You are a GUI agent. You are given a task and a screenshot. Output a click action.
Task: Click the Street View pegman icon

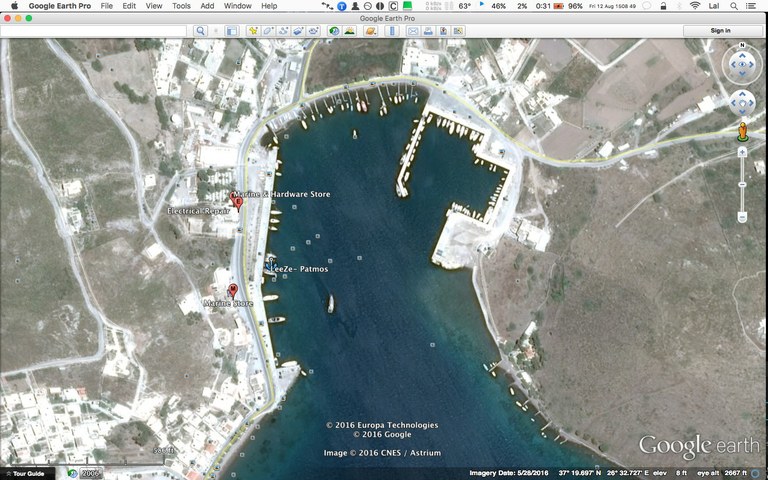tap(742, 131)
